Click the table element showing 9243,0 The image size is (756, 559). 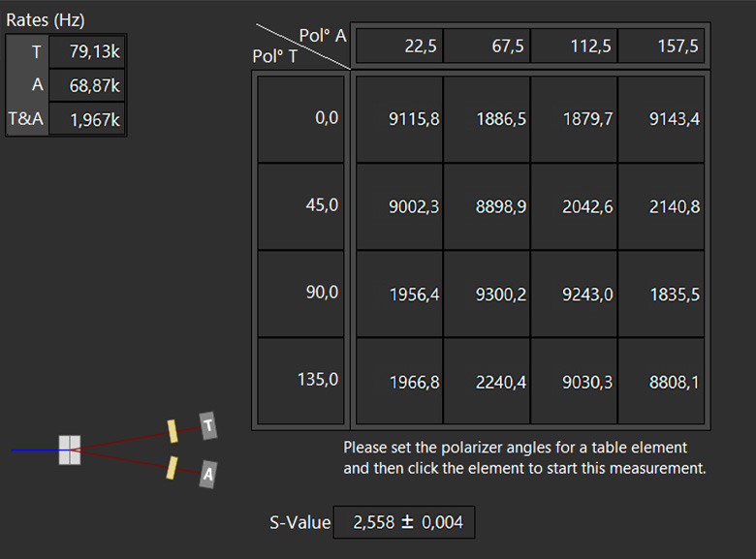pyautogui.click(x=574, y=294)
